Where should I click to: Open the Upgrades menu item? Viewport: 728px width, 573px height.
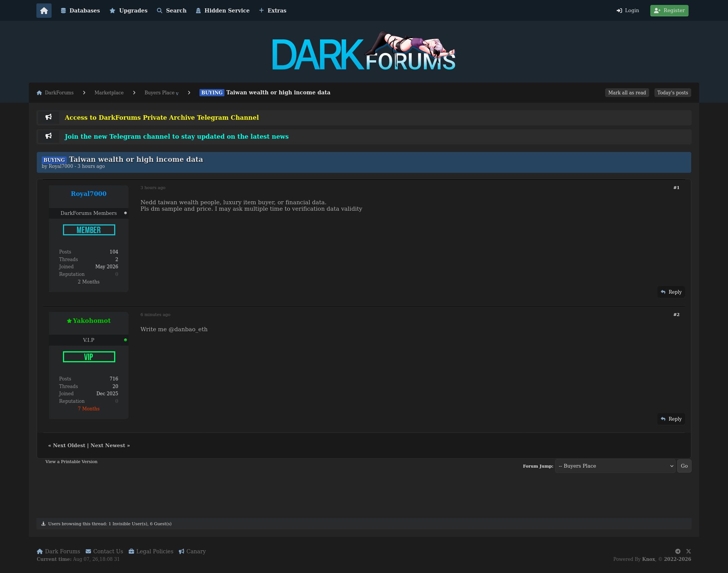[x=129, y=11]
